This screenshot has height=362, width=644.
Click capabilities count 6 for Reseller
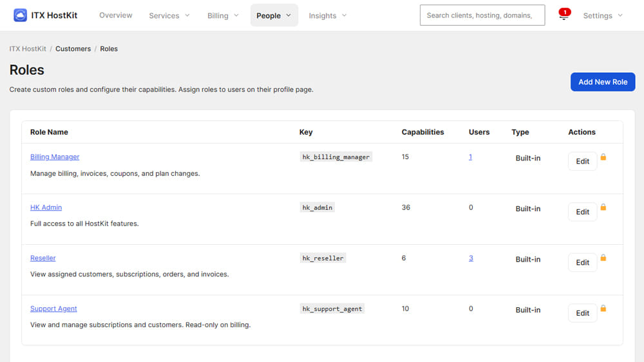click(404, 258)
